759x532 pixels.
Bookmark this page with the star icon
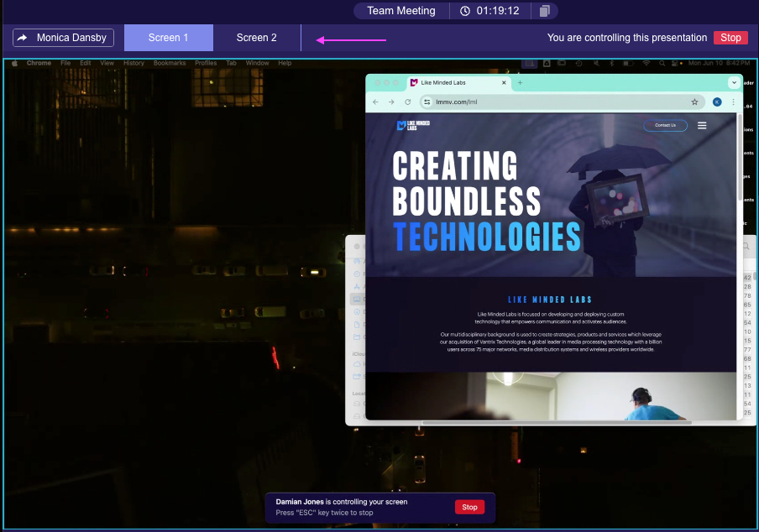[694, 102]
